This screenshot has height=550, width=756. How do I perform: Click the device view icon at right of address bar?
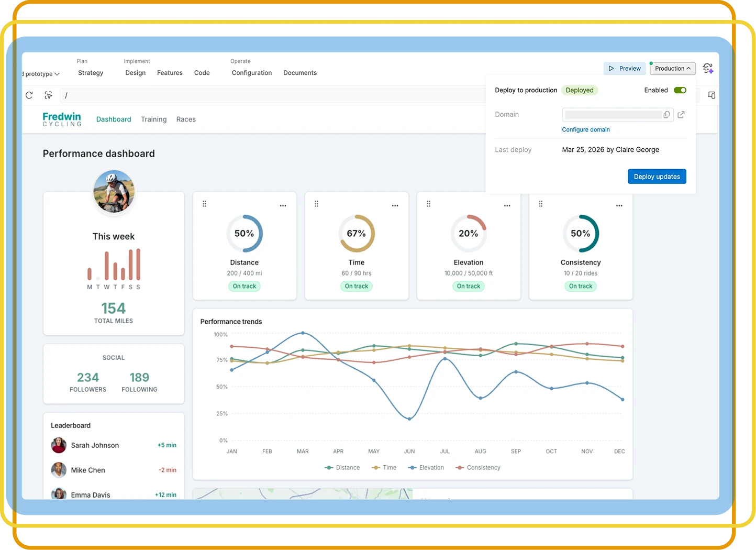coord(711,95)
